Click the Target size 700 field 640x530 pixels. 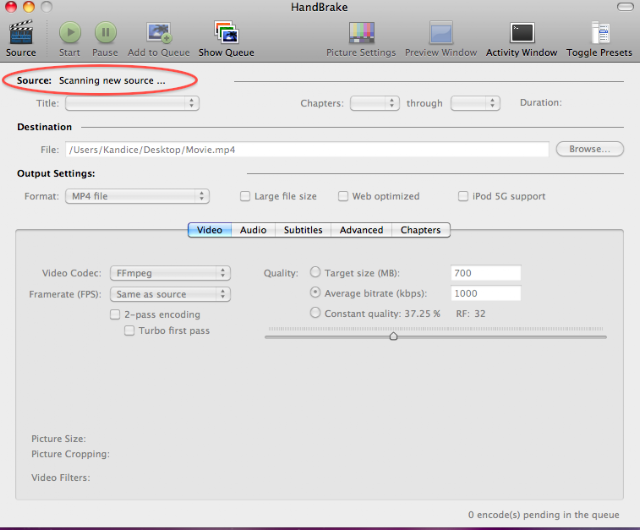click(486, 273)
